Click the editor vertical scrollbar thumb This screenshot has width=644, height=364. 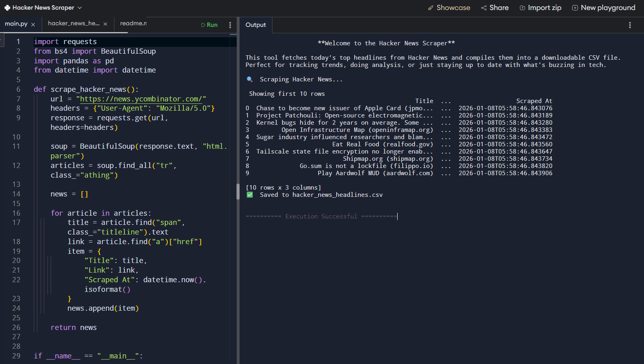(x=238, y=191)
